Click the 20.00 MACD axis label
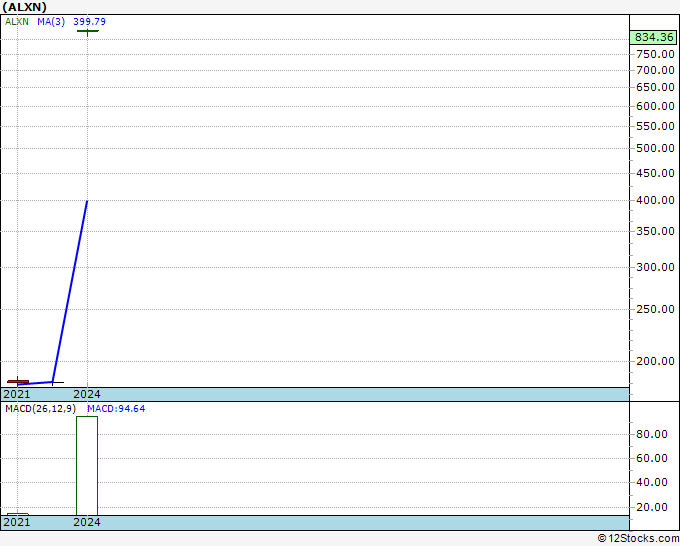The height and width of the screenshot is (546, 680). tap(651, 507)
